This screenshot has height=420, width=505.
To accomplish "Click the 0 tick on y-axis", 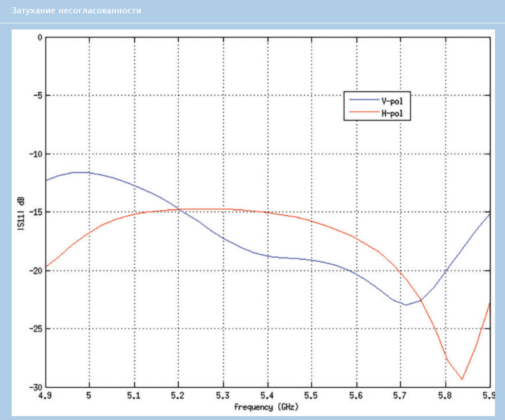I will 39,37.
